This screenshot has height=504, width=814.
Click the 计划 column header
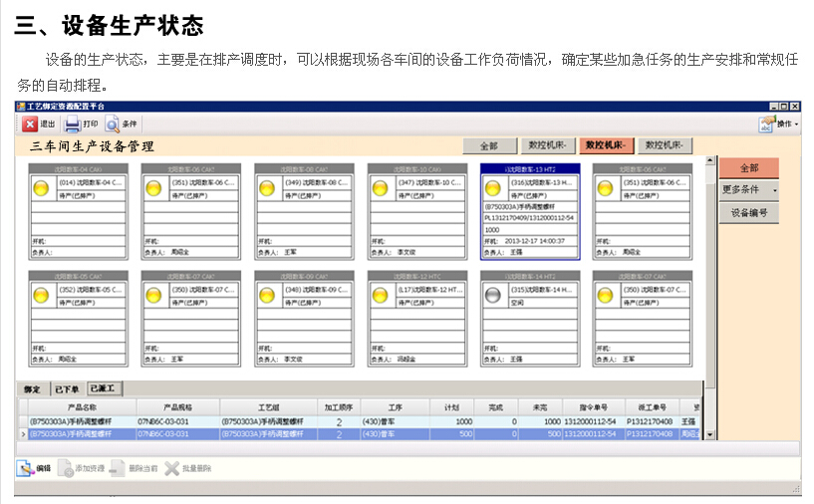pos(451,407)
